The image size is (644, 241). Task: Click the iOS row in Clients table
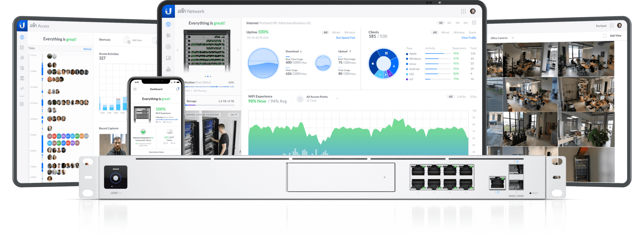441,74
